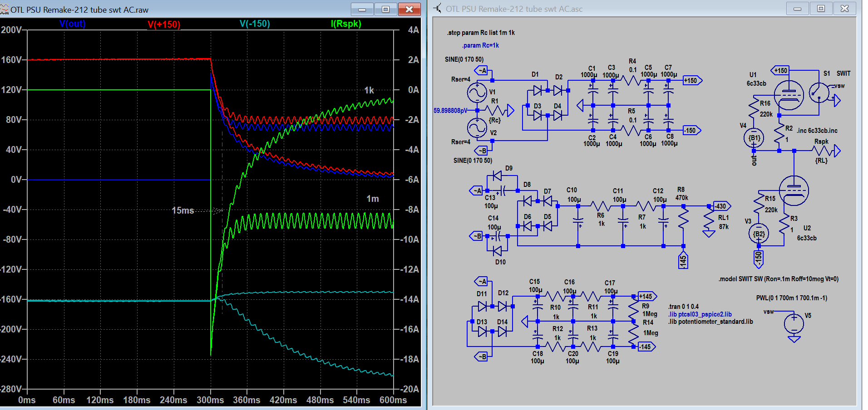The image size is (868, 410).
Task: Select diode D14 in the schematic
Action: 502,332
